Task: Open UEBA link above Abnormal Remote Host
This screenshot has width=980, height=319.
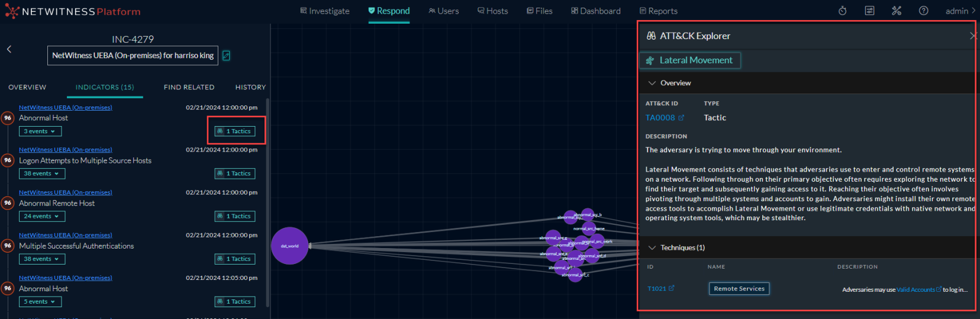Action: point(66,192)
